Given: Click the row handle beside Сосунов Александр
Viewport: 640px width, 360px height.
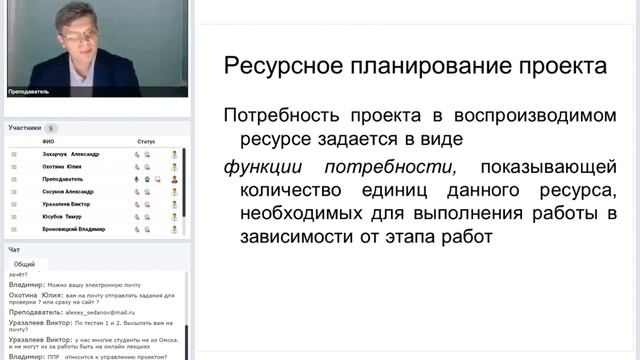Looking at the screenshot, I should [14, 192].
